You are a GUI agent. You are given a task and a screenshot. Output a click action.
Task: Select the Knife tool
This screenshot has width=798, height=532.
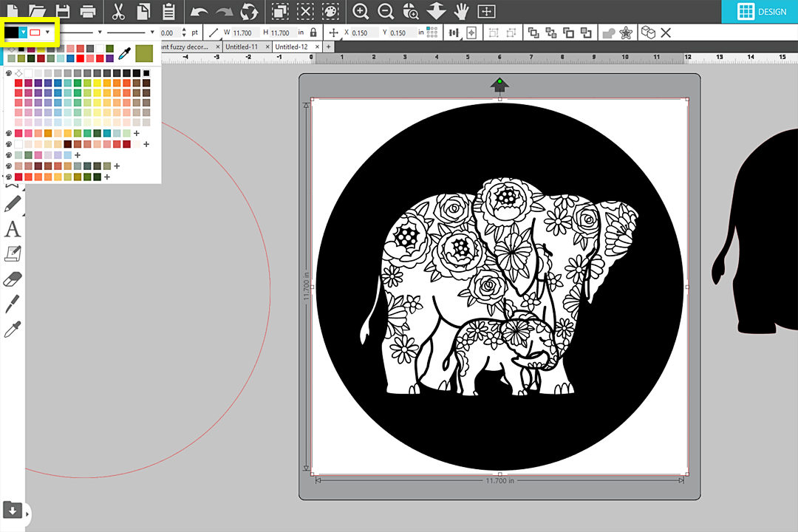13,304
